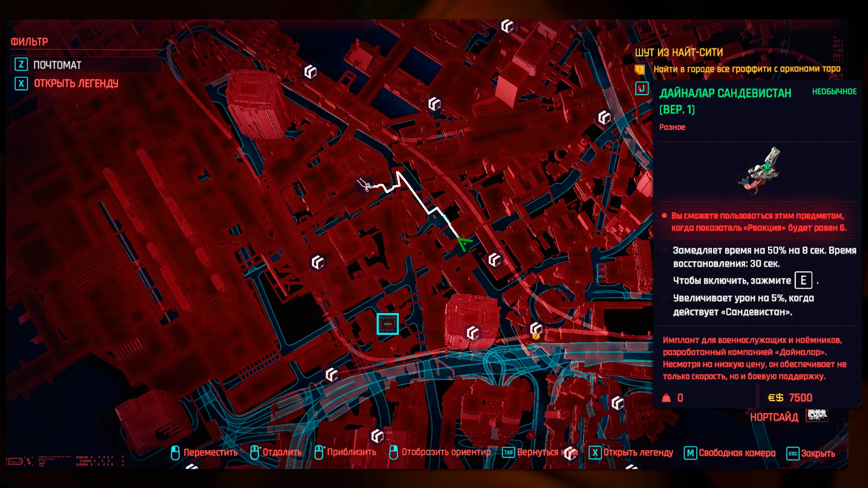The image size is (868, 488).
Task: Click the mouse icon for Отдалить
Action: coord(255,452)
